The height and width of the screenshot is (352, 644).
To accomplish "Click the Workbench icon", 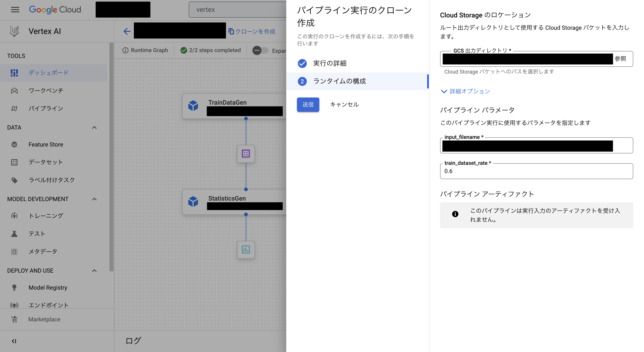I will 14,91.
